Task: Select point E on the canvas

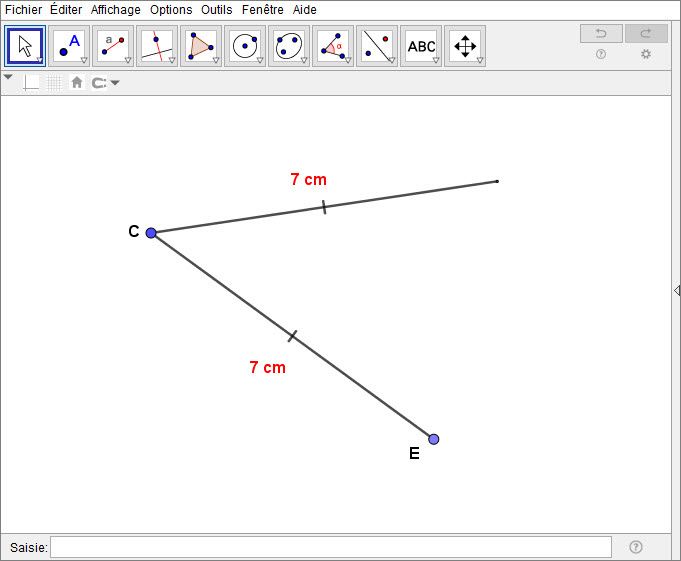Action: click(x=433, y=439)
